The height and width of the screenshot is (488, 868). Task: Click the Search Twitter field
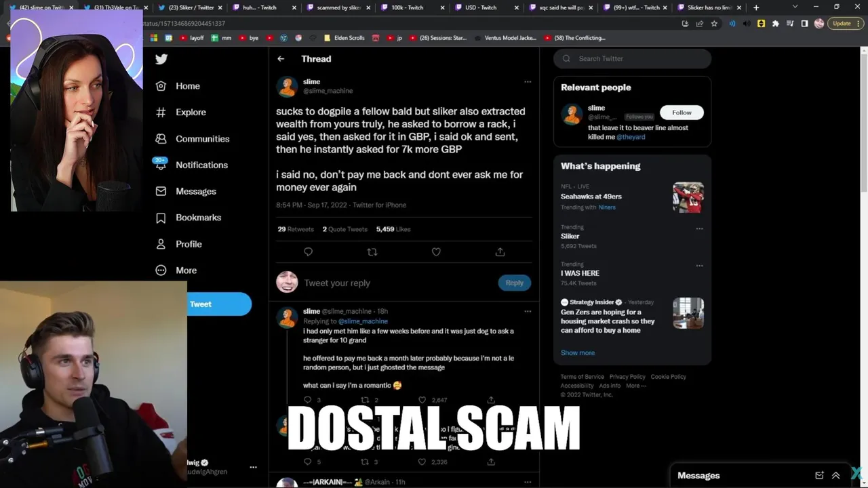click(632, 59)
